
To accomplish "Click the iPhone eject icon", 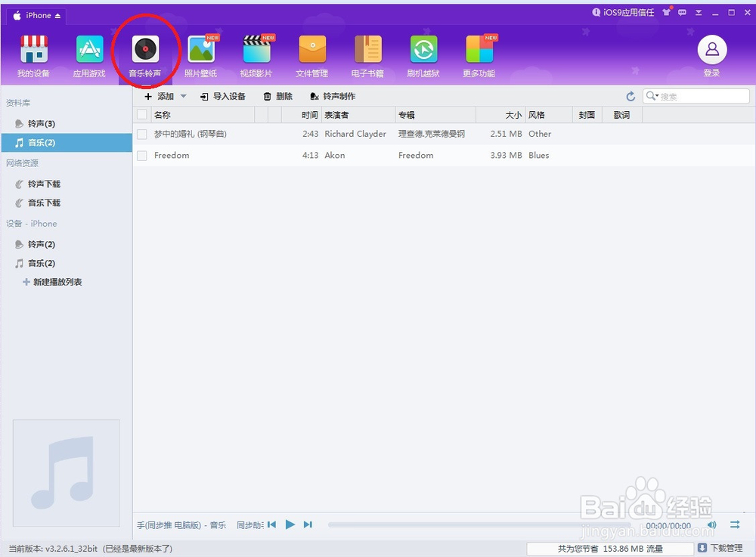I will click(58, 16).
